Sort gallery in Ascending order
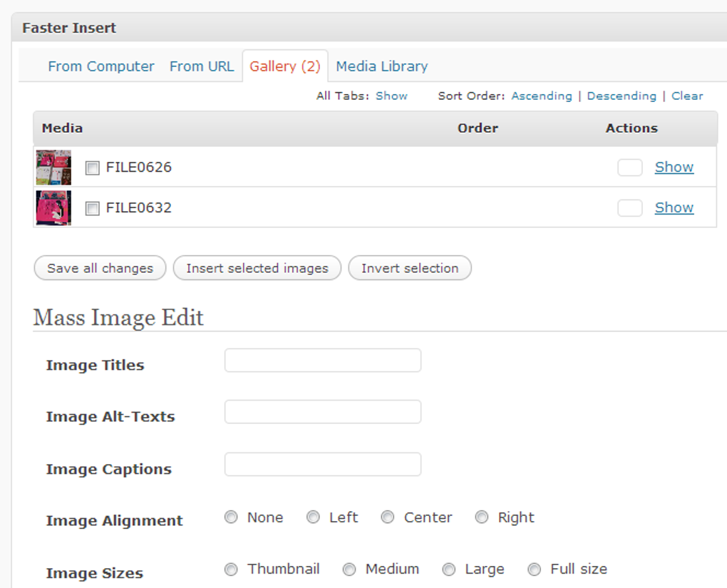Image resolution: width=727 pixels, height=588 pixels. [x=542, y=96]
